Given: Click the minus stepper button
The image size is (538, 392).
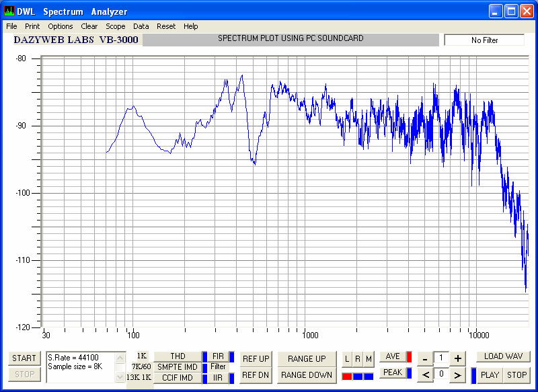Looking at the screenshot, I should pyautogui.click(x=425, y=359).
